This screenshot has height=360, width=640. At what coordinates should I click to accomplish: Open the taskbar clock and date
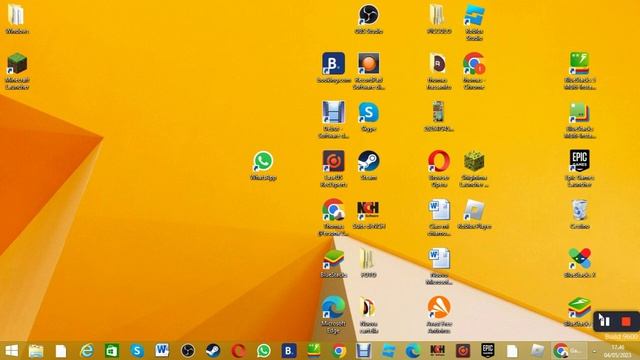pyautogui.click(x=618, y=351)
